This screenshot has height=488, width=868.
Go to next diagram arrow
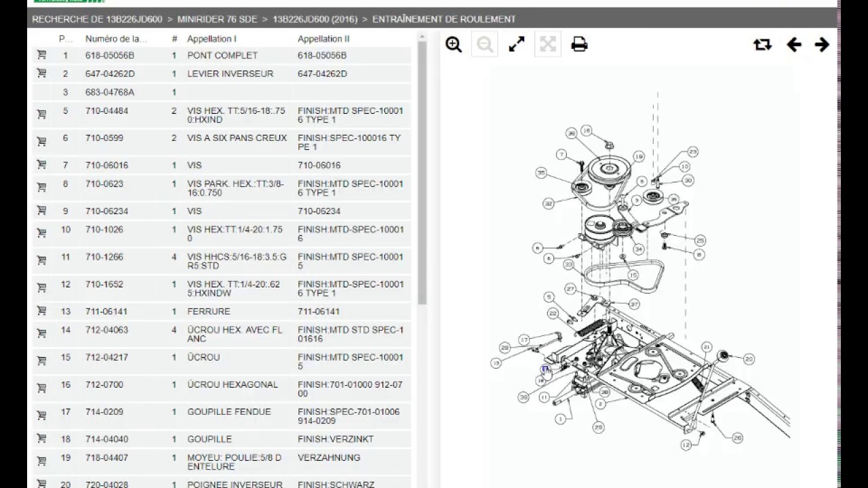tap(822, 45)
